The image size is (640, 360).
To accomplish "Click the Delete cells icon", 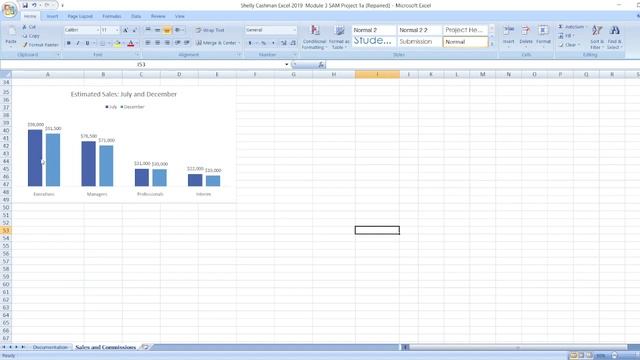I will pos(526,30).
